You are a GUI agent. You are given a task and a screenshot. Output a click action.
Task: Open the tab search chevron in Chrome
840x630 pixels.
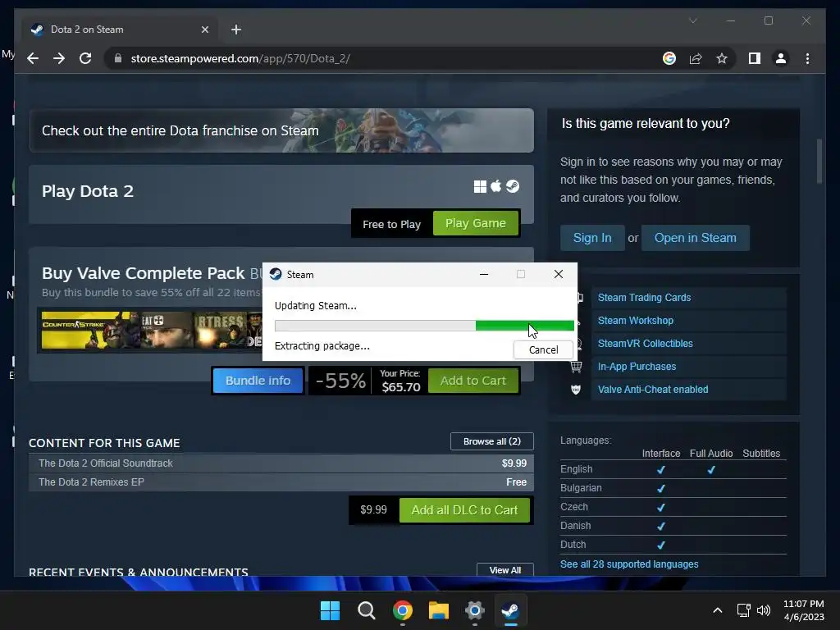[692, 21]
